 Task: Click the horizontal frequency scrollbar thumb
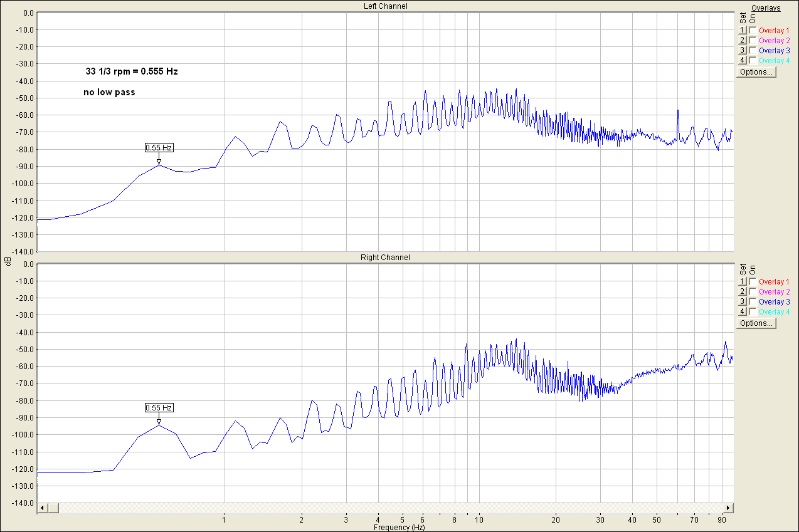click(x=53, y=508)
